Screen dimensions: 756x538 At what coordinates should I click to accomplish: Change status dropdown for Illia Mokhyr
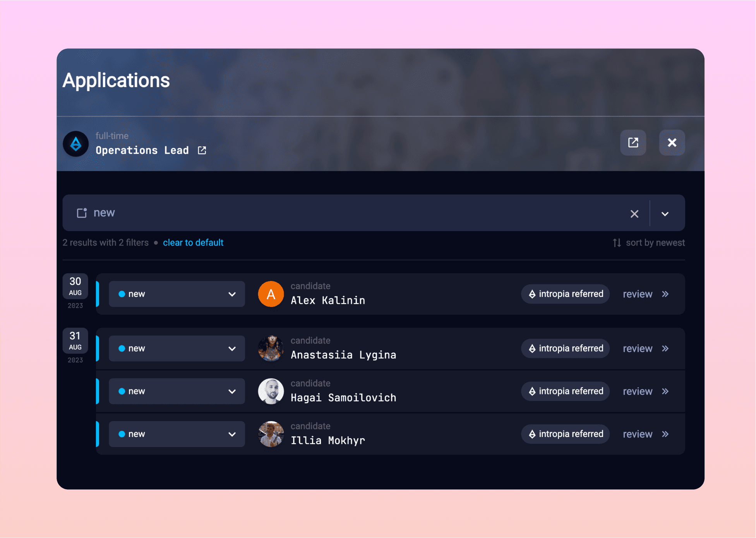[177, 434]
